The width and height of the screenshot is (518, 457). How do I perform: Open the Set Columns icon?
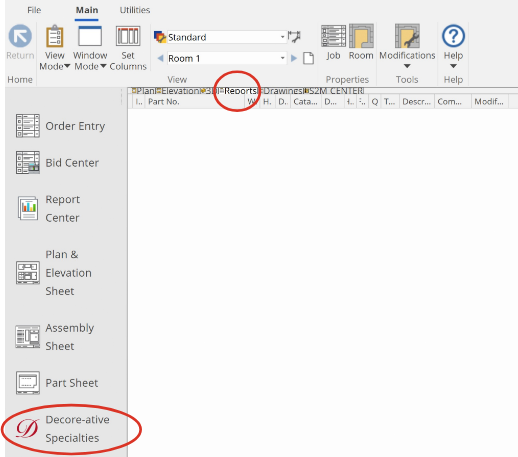click(128, 36)
